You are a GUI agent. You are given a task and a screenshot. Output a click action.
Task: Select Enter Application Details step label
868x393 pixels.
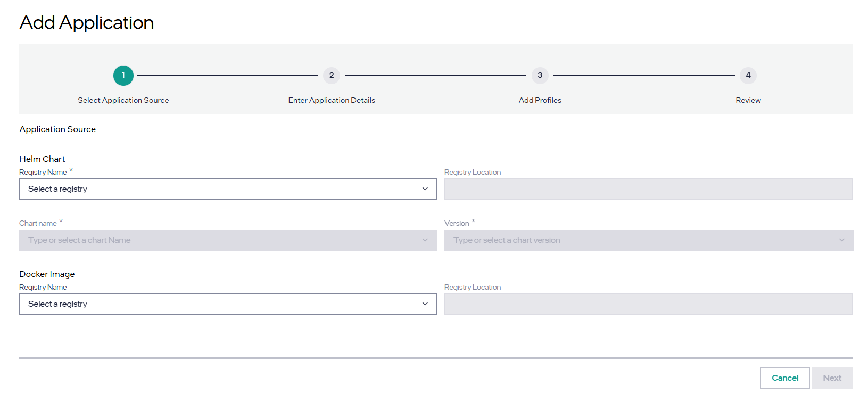click(x=332, y=100)
